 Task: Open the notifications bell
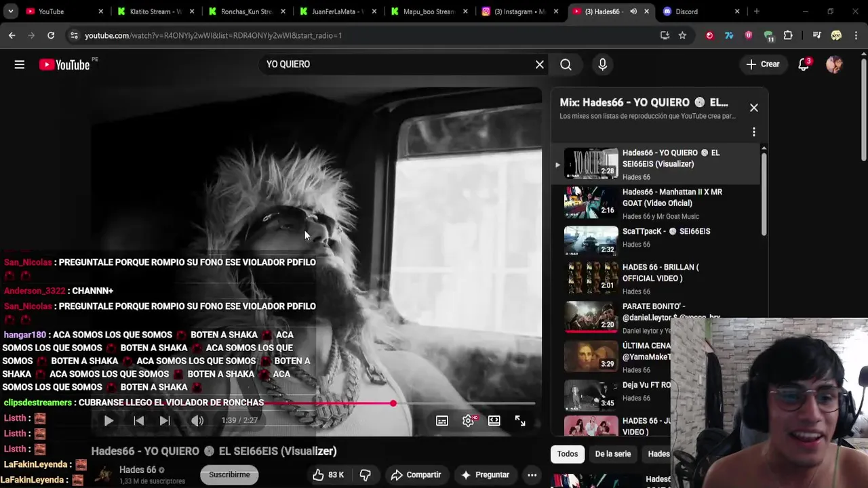pos(804,64)
